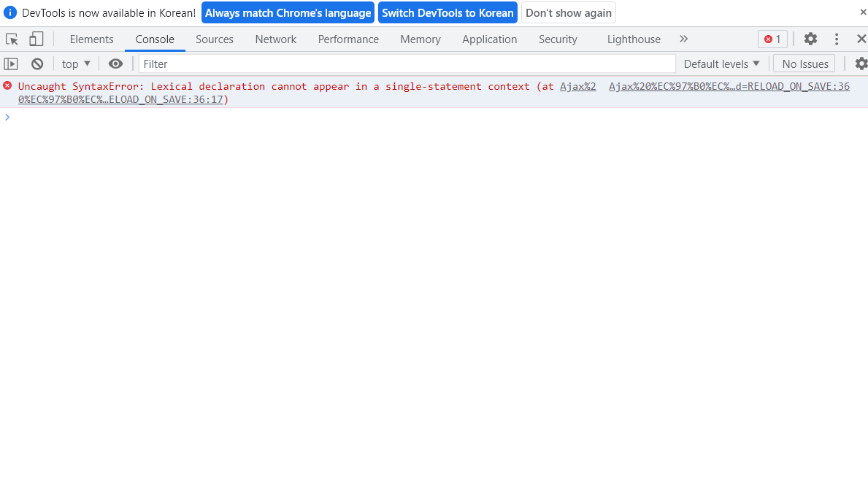Click Don't show again

coord(569,12)
